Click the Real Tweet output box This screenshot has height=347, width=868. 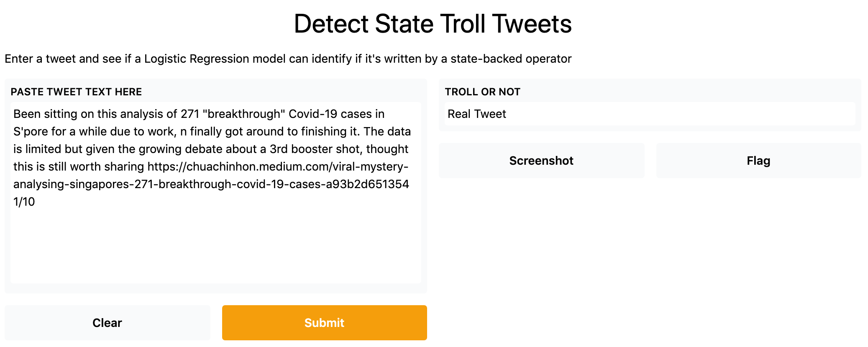pos(649,114)
